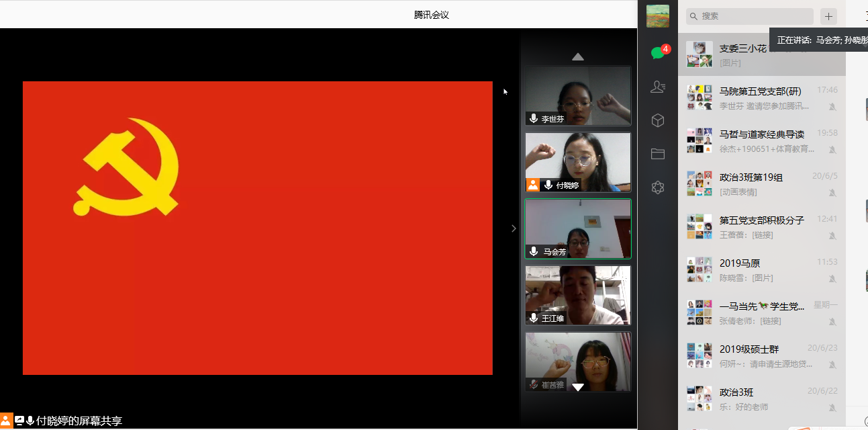This screenshot has height=430, width=868.
Task: Click the magnifier icon in WeChat search
Action: (x=693, y=16)
